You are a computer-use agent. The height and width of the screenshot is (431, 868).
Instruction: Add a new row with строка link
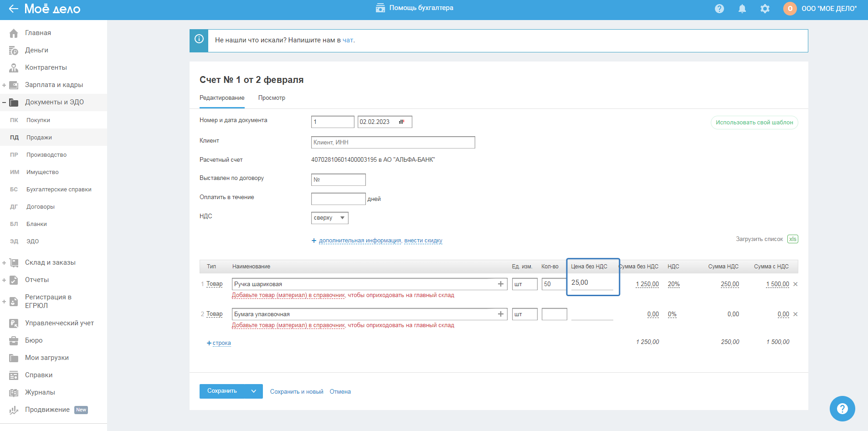[x=221, y=343]
